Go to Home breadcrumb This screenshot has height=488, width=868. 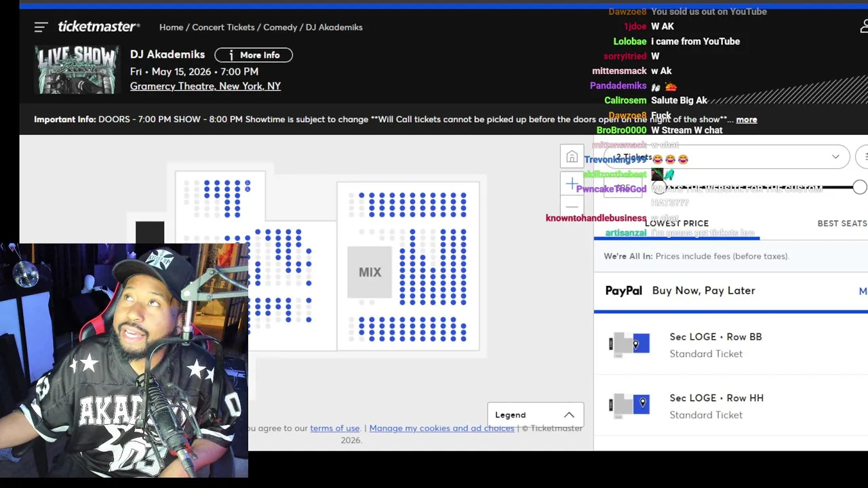point(171,27)
